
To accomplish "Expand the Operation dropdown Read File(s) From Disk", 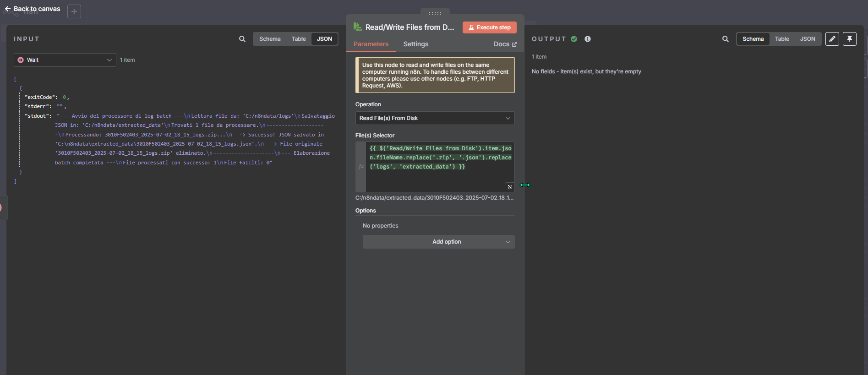I will point(435,118).
